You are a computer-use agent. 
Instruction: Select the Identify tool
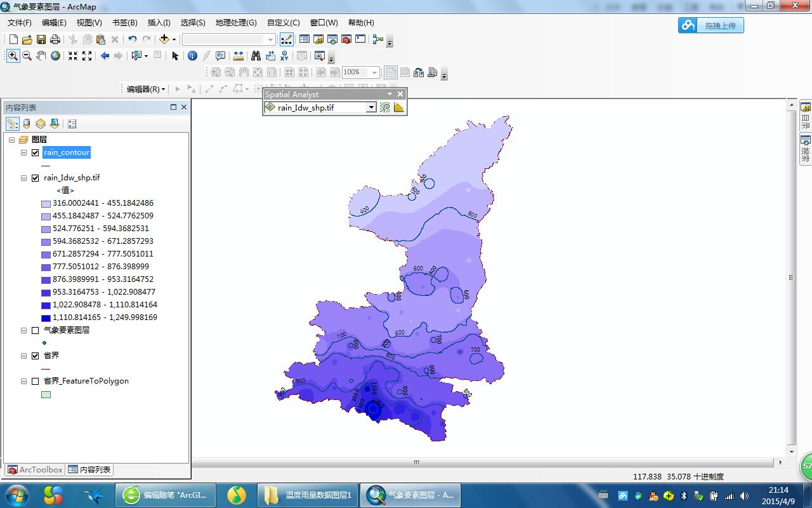193,56
